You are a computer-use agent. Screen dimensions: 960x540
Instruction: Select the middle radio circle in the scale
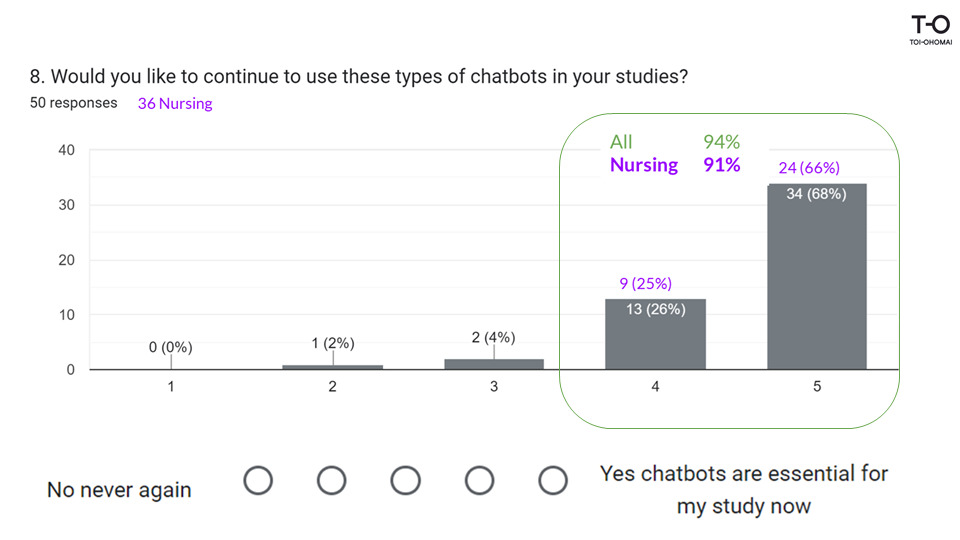click(x=405, y=481)
